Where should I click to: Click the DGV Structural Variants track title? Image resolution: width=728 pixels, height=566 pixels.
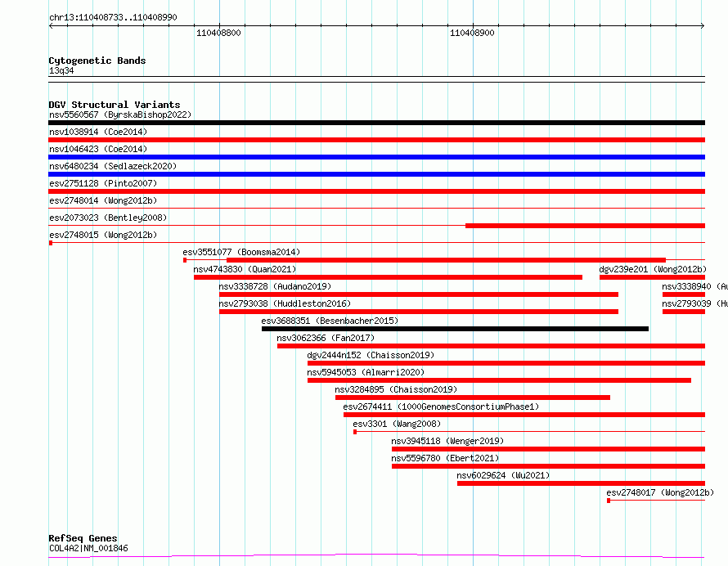115,105
